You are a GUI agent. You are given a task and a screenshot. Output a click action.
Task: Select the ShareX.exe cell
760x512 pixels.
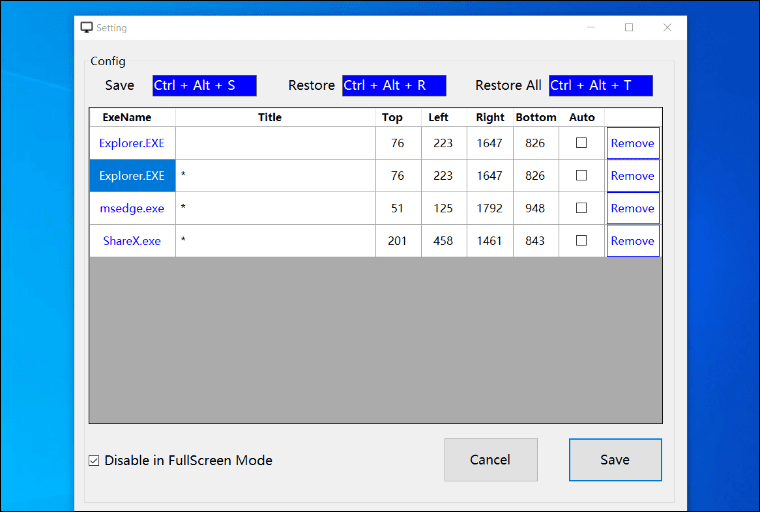[x=132, y=240]
